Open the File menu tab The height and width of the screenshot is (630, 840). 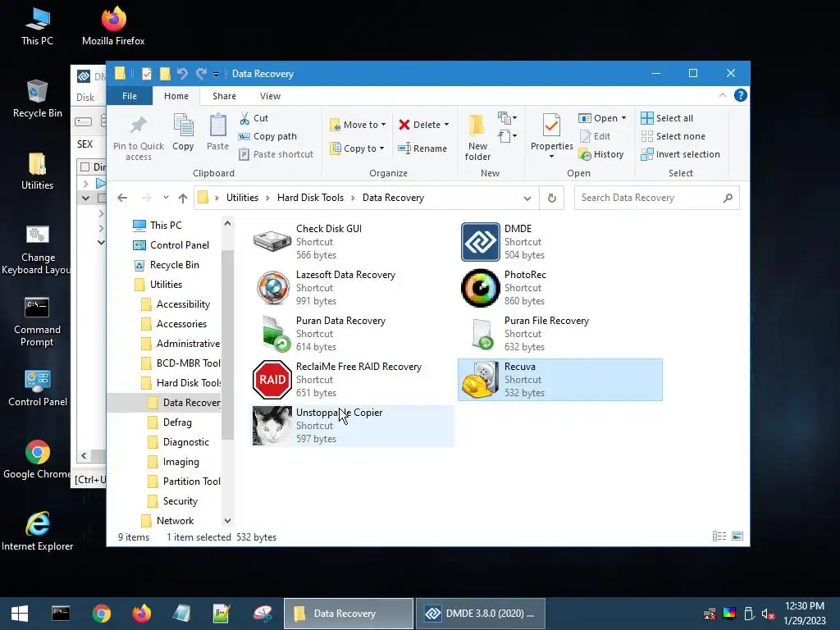pyautogui.click(x=130, y=96)
